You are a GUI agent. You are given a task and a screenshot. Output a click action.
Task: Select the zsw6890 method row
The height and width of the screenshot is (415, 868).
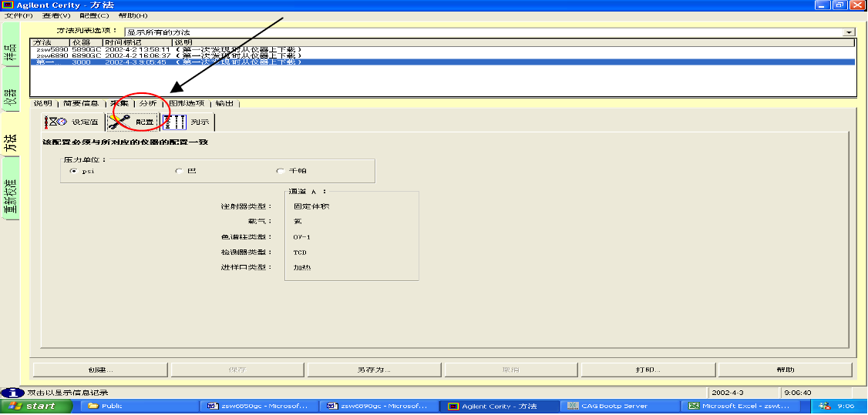point(443,55)
